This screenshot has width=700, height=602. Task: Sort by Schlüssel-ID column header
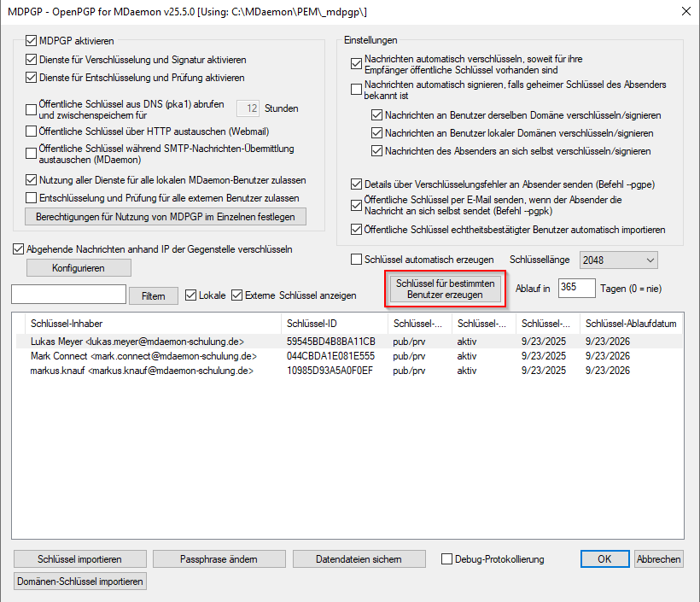(333, 324)
